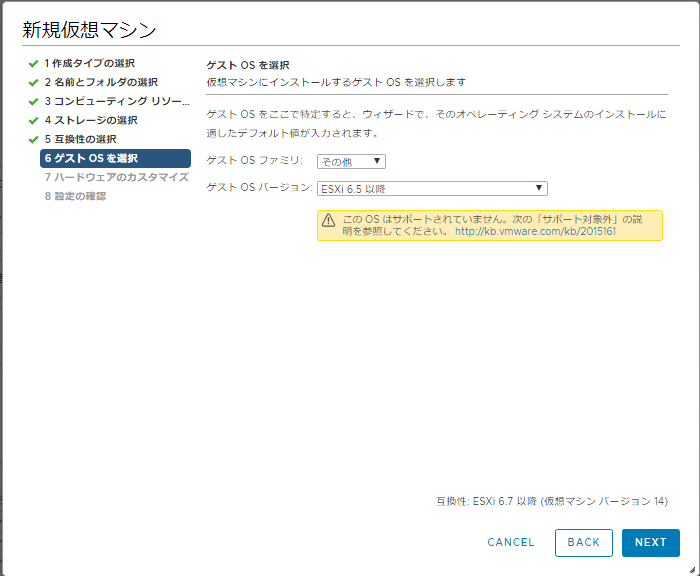Image resolution: width=700 pixels, height=576 pixels.
Task: Click the BACK button
Action: pyautogui.click(x=584, y=543)
